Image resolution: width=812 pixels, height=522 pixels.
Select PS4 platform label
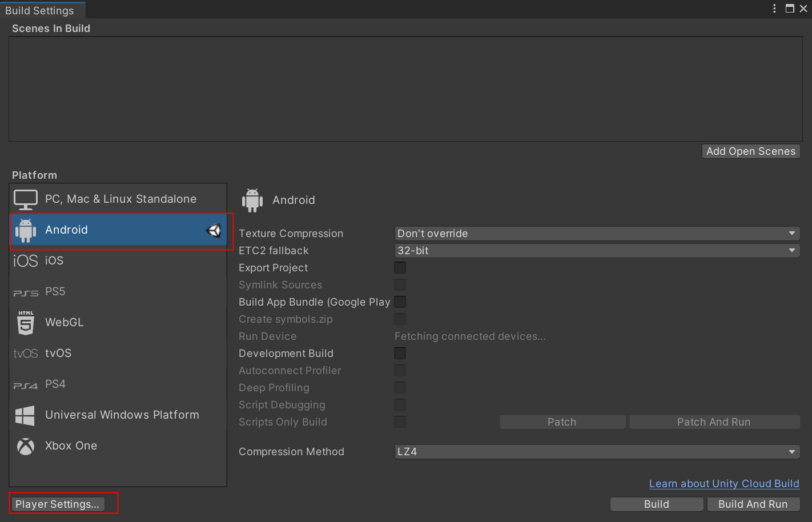[x=55, y=384]
